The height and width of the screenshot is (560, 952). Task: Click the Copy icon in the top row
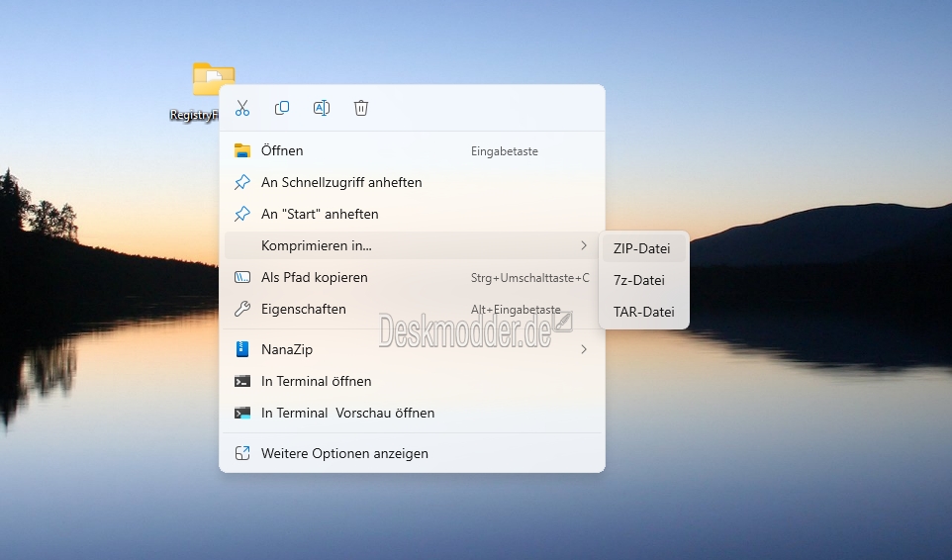coord(282,108)
